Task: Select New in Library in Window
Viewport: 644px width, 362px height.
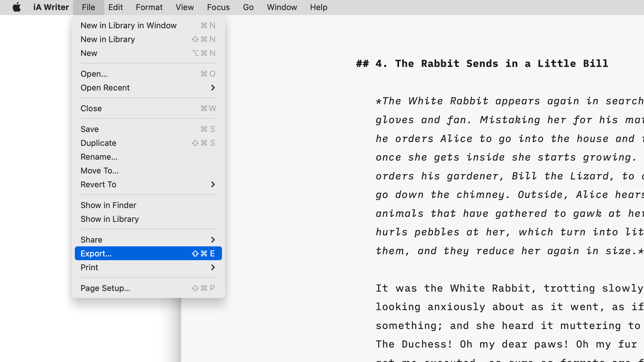Action: click(x=128, y=25)
